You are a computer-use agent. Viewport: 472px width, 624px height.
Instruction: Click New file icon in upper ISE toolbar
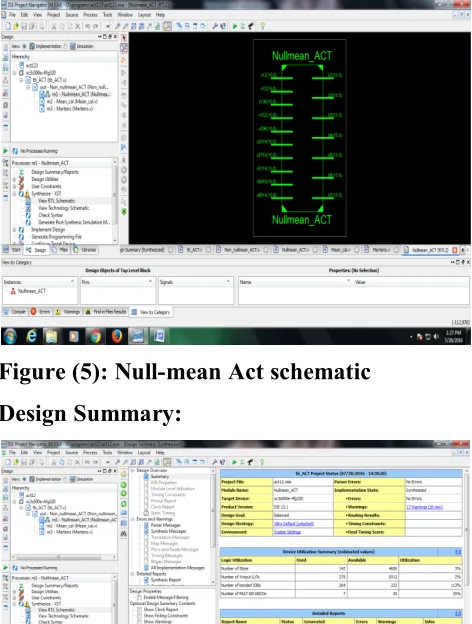8,26
